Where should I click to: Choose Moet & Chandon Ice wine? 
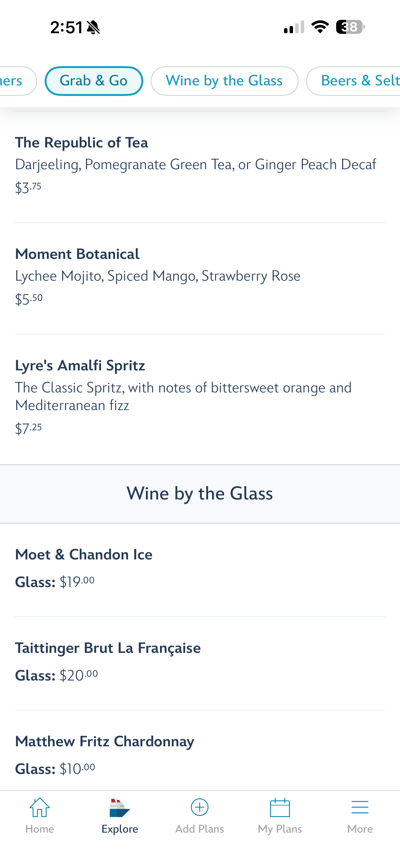(x=84, y=555)
